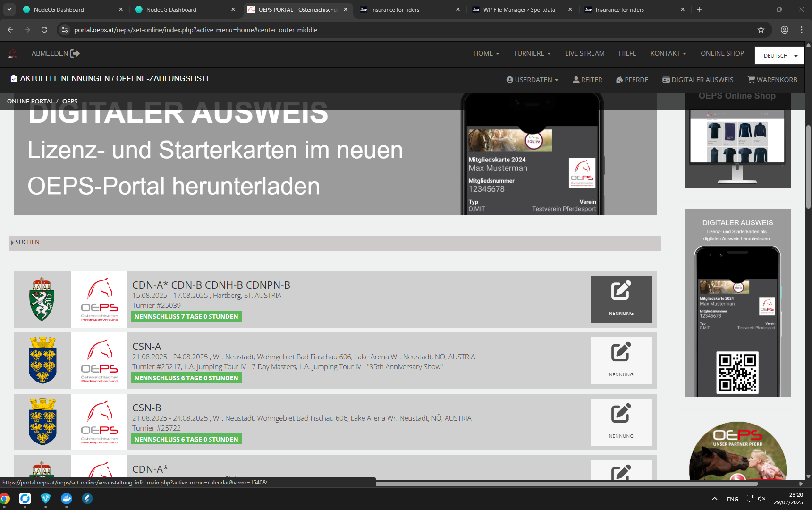The width and height of the screenshot is (812, 510).
Task: Open TURNIERE dropdown menu
Action: click(x=532, y=53)
